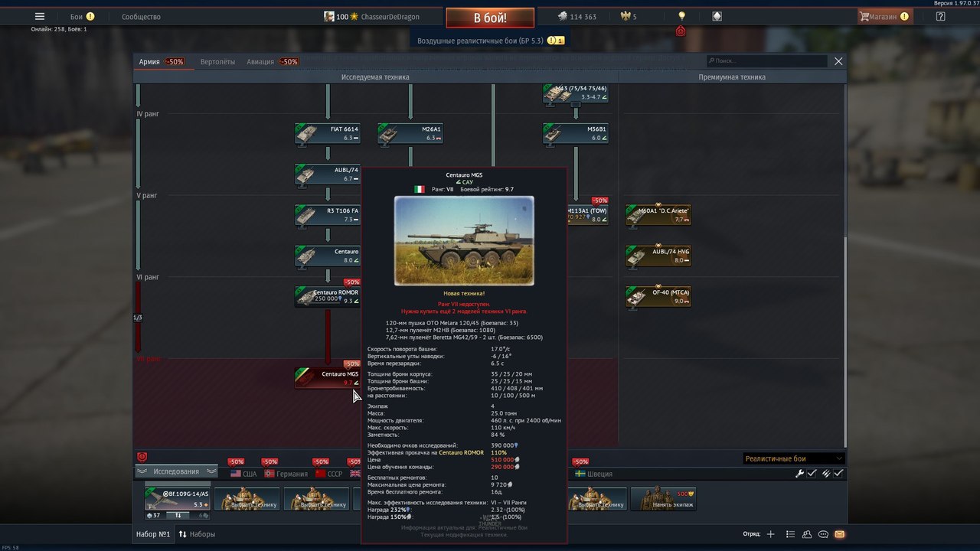Select the Centauro 8.0 vehicle card
This screenshot has height=551, width=980.
point(328,256)
